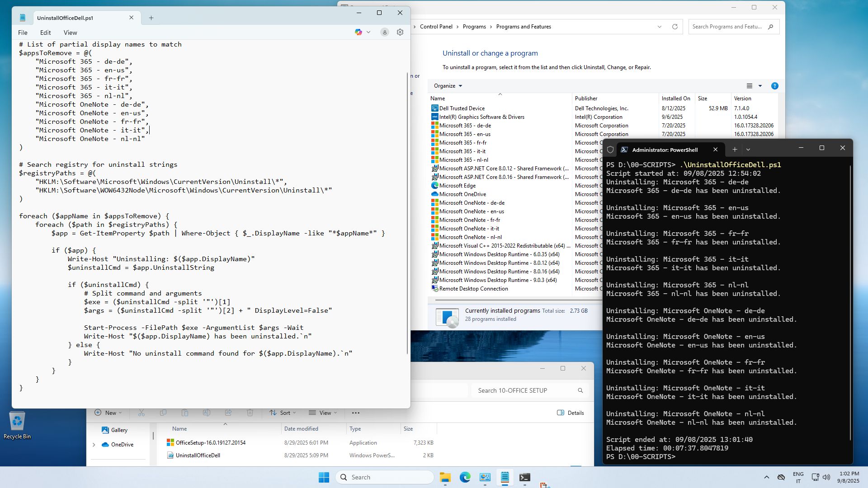Screen dimensions: 868x488
Task: Open Notepad settings gear icon
Action: 400,32
